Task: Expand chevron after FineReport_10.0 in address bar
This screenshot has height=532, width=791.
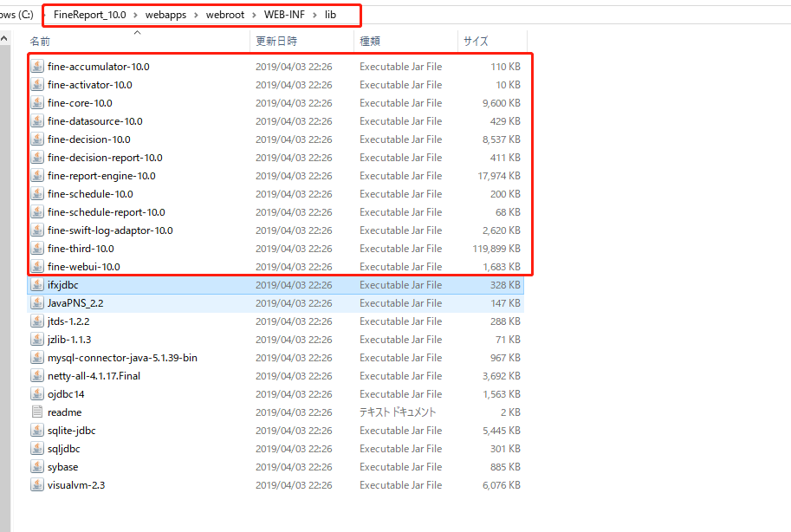Action: (x=135, y=15)
